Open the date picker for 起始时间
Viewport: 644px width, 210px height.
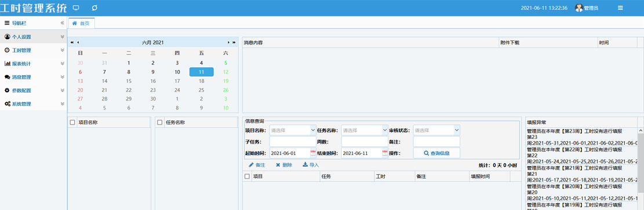click(313, 153)
